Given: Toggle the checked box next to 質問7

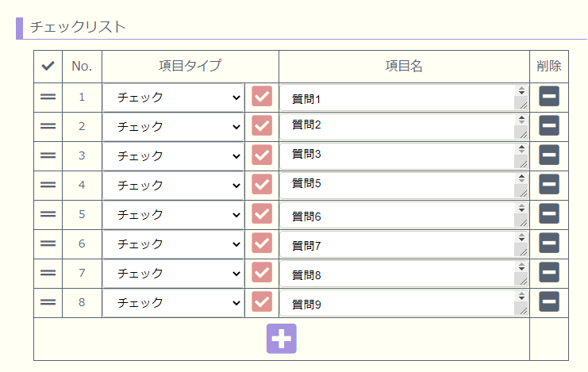Looking at the screenshot, I should (262, 243).
